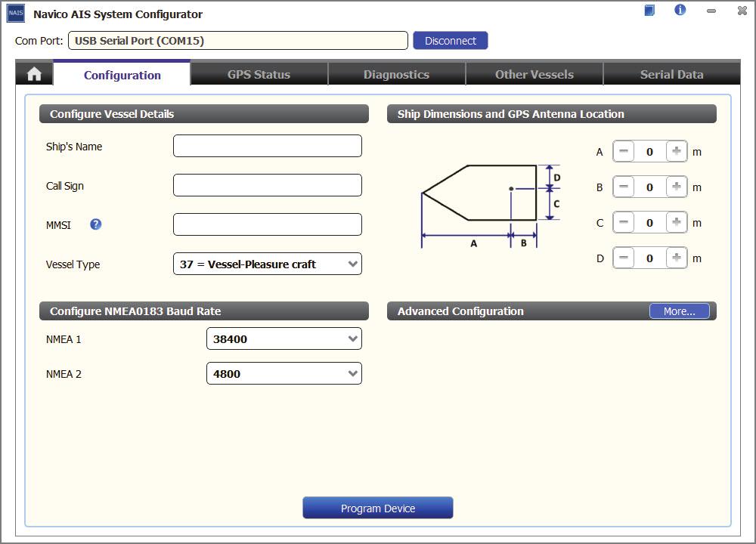
Task: Click the 'Configure NMEA0183 Baud Rate' header
Action: tap(204, 311)
